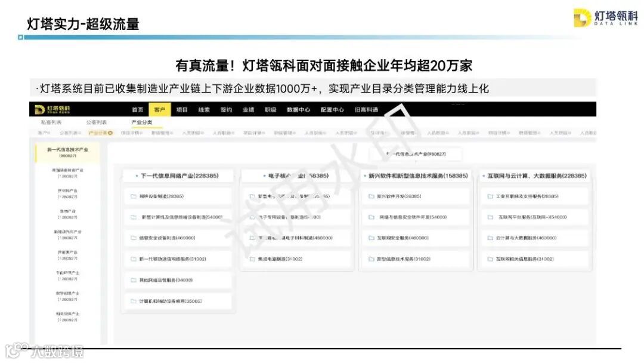Screen dimensions: 644x363
Task: Open the 线索 menu
Action: 204,110
